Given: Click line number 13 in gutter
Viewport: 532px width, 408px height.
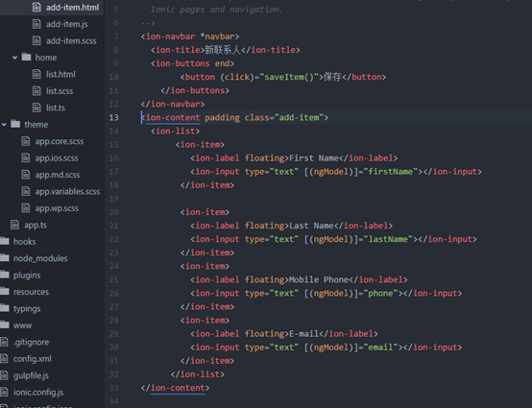Looking at the screenshot, I should click(114, 118).
